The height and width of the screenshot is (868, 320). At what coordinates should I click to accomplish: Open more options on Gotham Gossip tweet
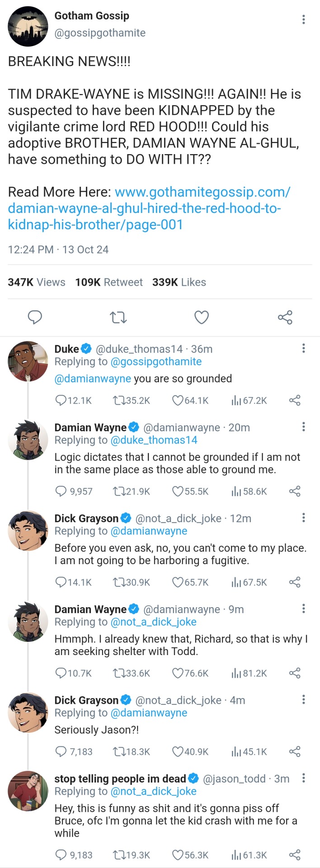tap(303, 19)
